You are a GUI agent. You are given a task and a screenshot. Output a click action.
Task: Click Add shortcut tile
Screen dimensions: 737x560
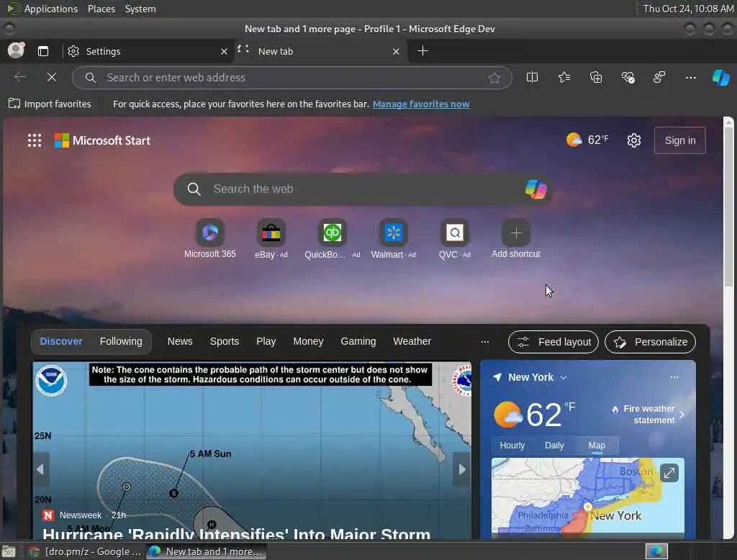coord(515,238)
